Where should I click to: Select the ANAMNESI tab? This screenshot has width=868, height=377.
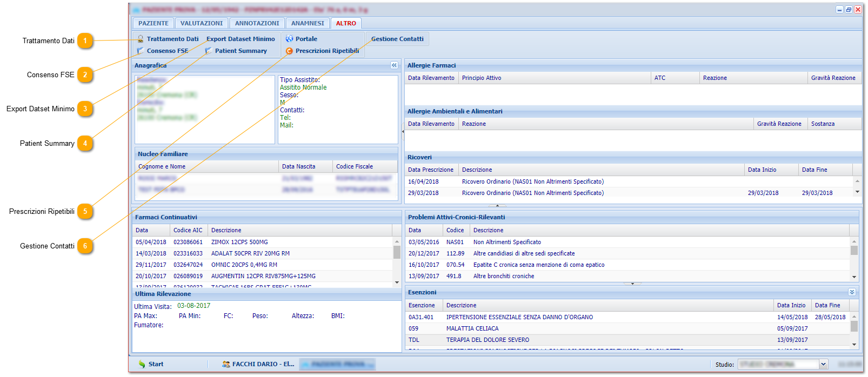click(x=308, y=23)
